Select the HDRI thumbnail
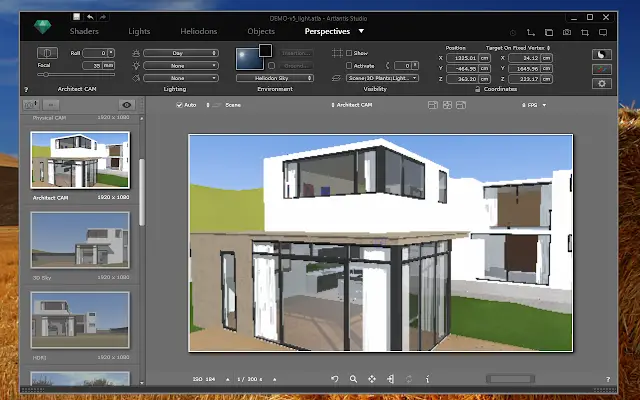The image size is (640, 400). point(80,320)
